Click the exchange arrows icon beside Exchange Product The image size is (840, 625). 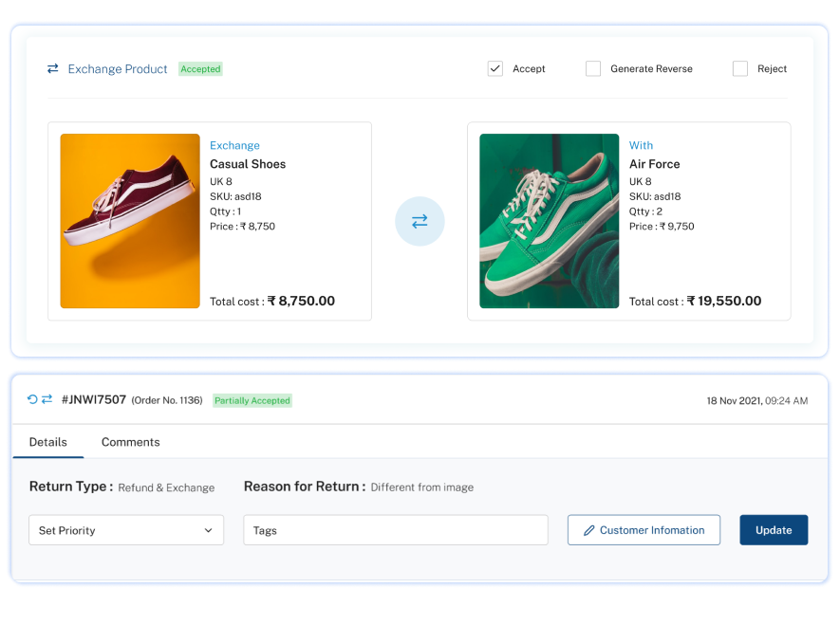pos(53,68)
